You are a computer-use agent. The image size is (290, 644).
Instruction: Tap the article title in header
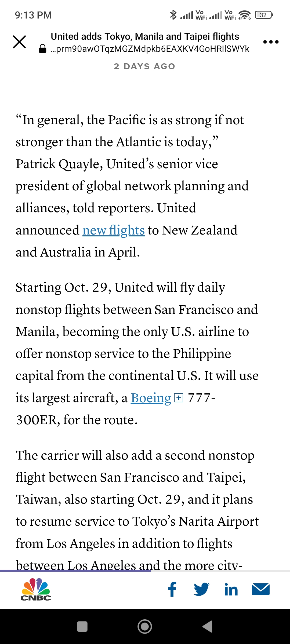(145, 36)
